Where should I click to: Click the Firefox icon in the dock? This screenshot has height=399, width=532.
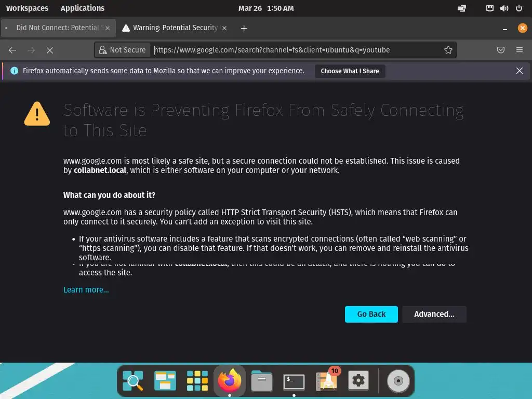coord(229,380)
